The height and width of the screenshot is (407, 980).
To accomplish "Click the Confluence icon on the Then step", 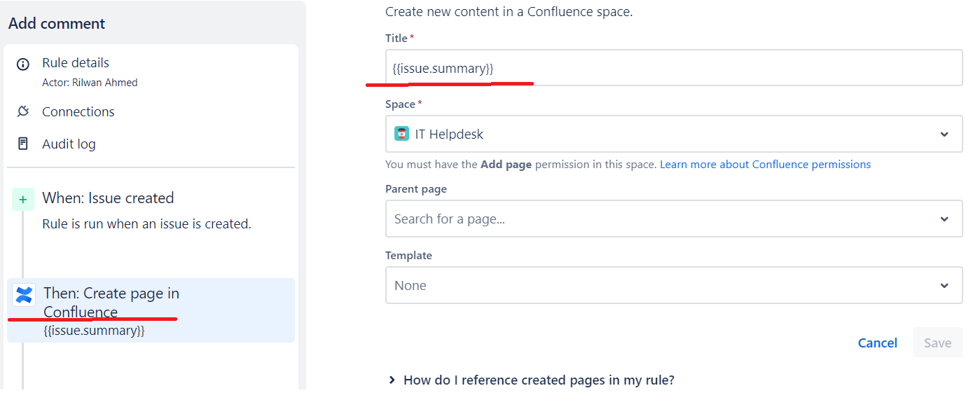I will 23,295.
